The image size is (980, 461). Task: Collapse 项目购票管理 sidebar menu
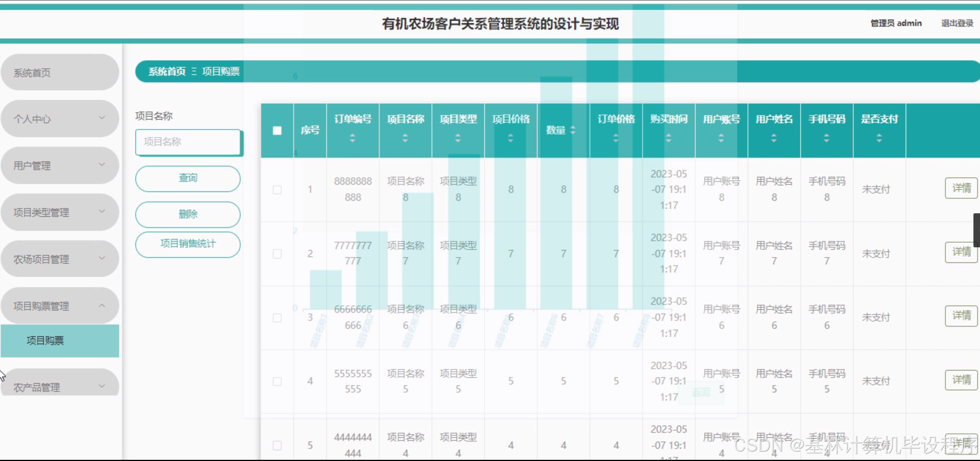pos(60,306)
